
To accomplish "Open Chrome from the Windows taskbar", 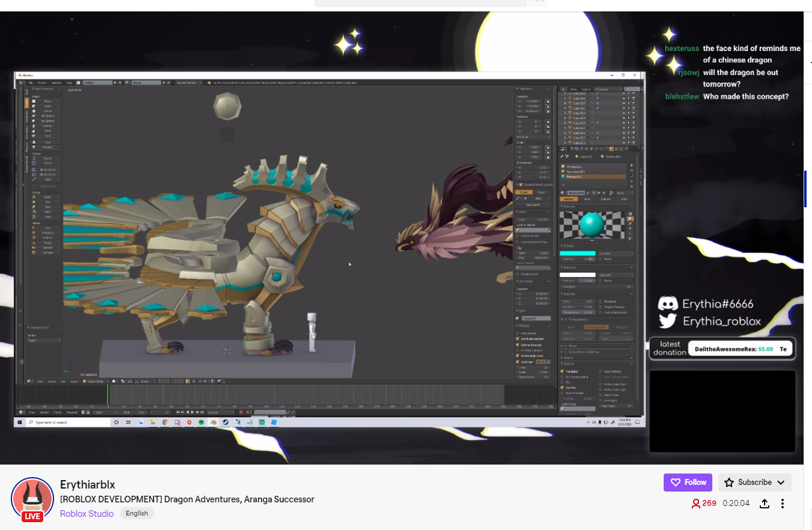I will 165,422.
